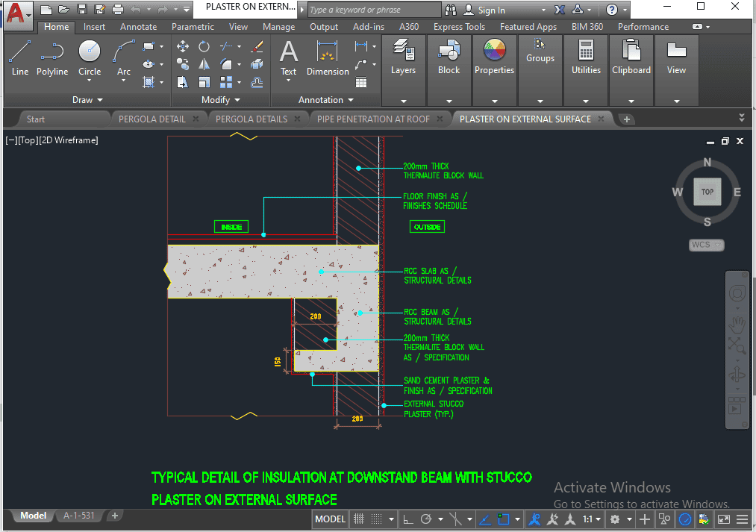
Task: Expand the Modify panel dropdown
Action: point(221,100)
